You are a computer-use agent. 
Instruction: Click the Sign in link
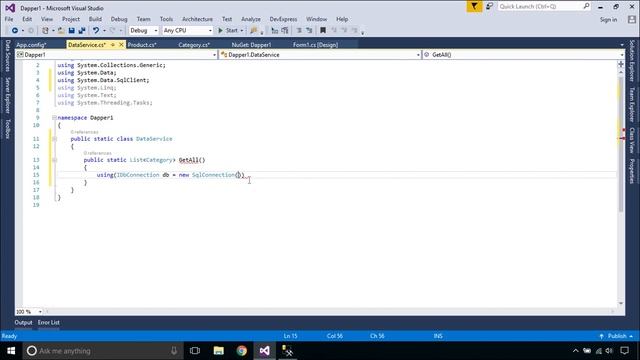pos(608,20)
